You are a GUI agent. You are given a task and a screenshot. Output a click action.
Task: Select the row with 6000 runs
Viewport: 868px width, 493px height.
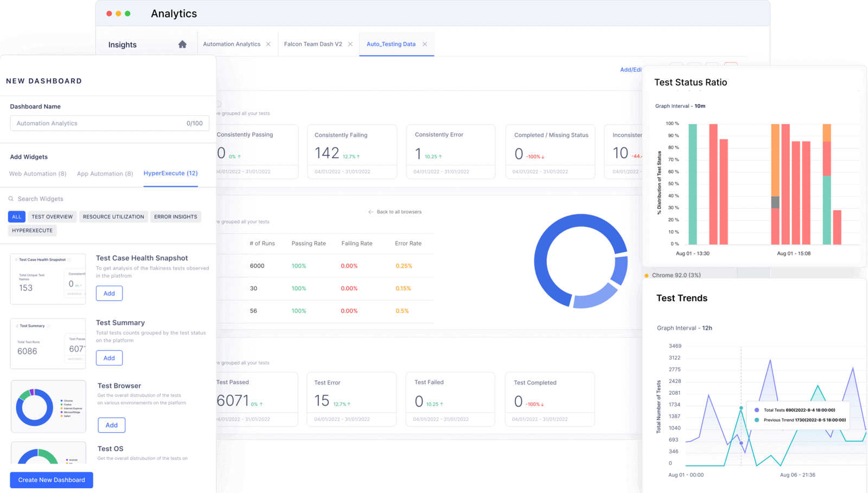tap(325, 266)
